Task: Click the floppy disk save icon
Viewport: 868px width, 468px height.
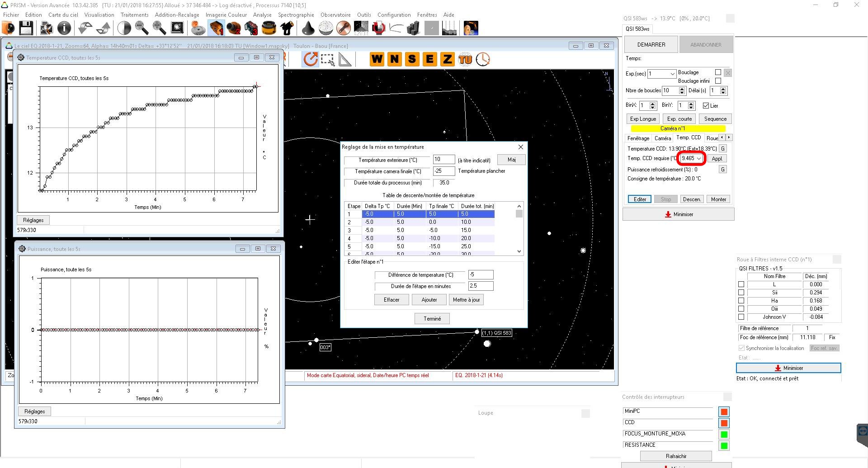Action: (x=26, y=28)
